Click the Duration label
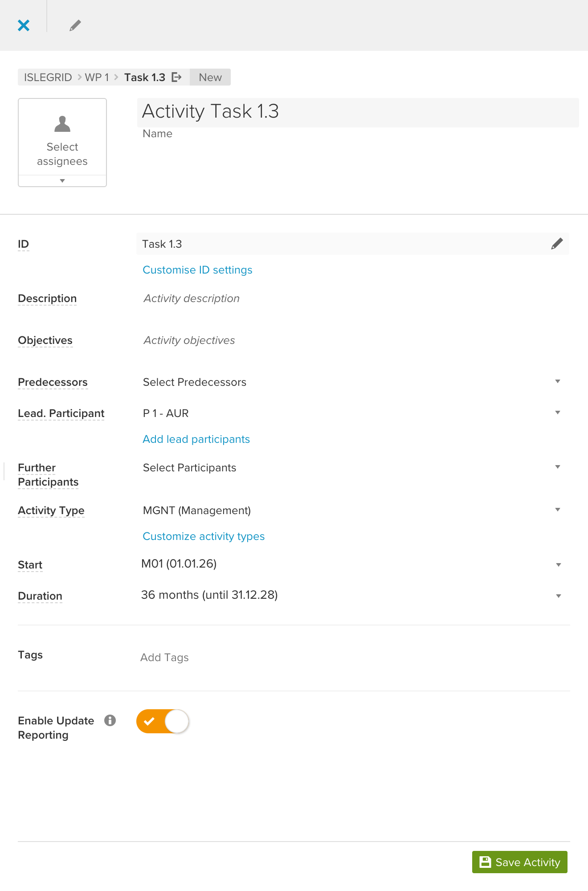This screenshot has height=891, width=588. point(40,596)
